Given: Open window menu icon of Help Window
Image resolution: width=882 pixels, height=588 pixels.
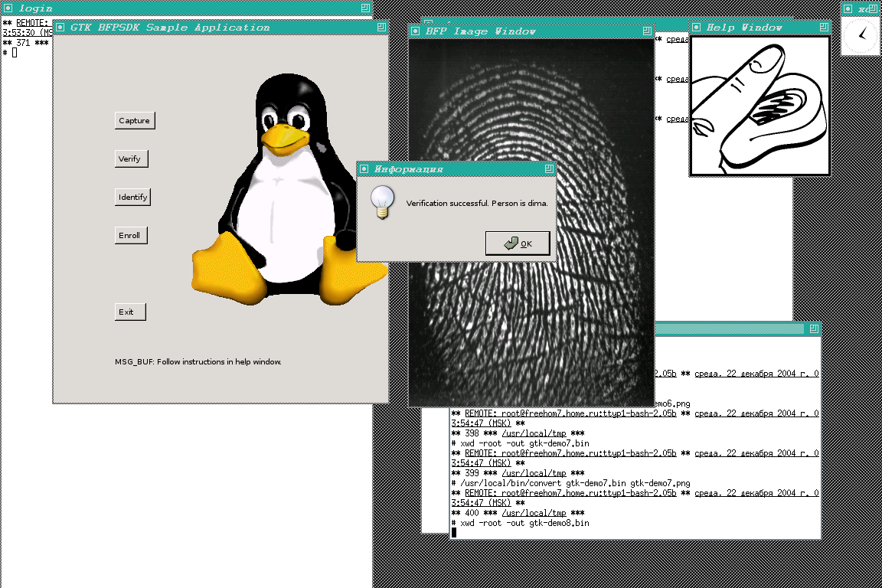Looking at the screenshot, I should (x=697, y=28).
